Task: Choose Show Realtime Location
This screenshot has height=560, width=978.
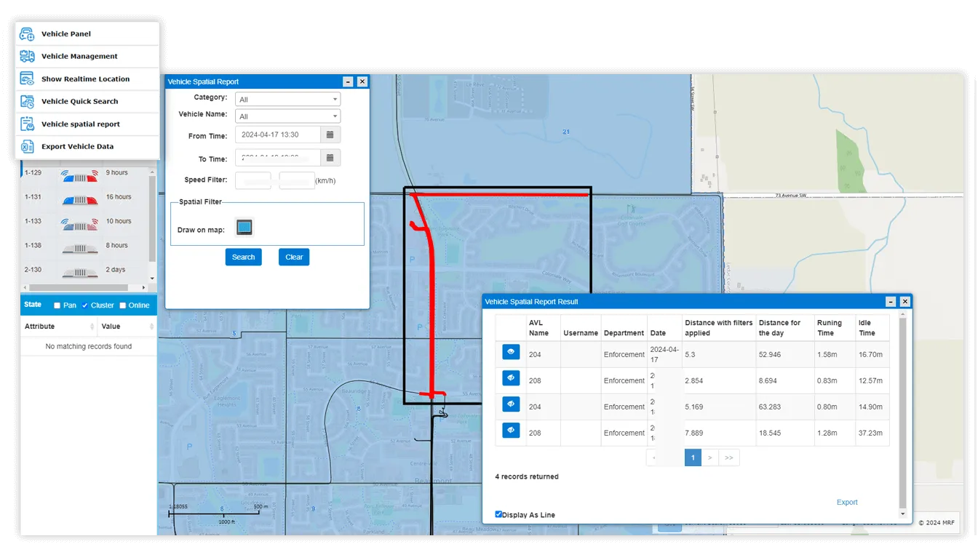Action: [87, 79]
